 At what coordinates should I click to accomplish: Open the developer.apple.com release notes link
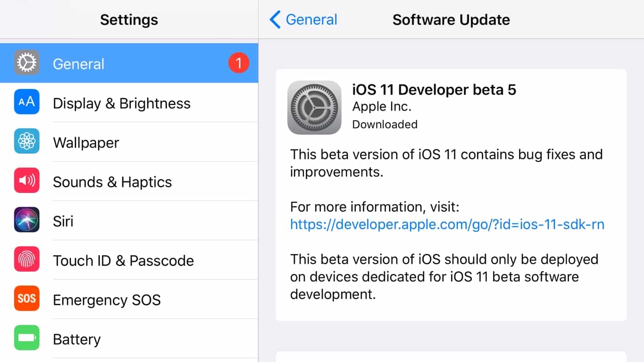coord(447,225)
